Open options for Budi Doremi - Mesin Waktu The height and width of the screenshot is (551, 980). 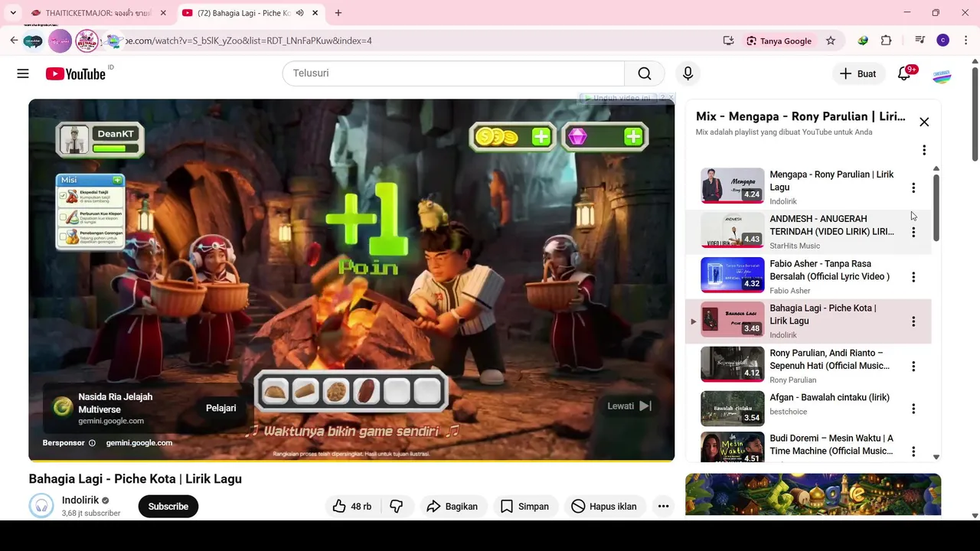coord(913,452)
